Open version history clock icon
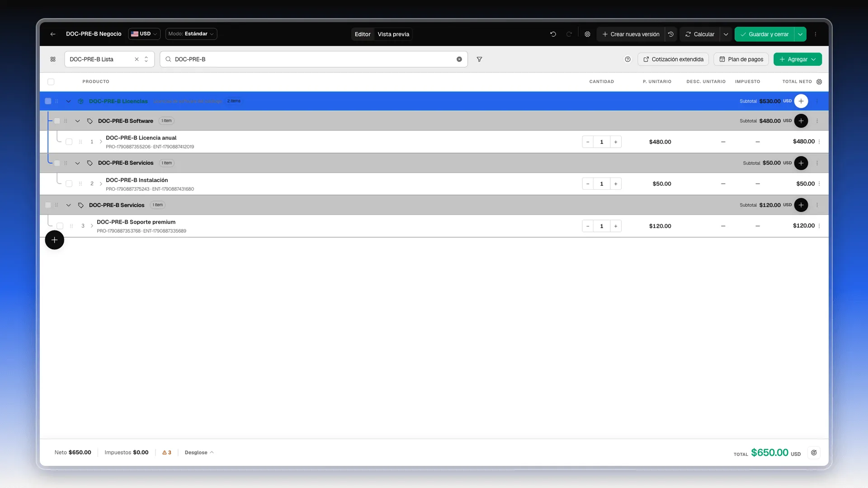The image size is (868, 488). (x=671, y=34)
